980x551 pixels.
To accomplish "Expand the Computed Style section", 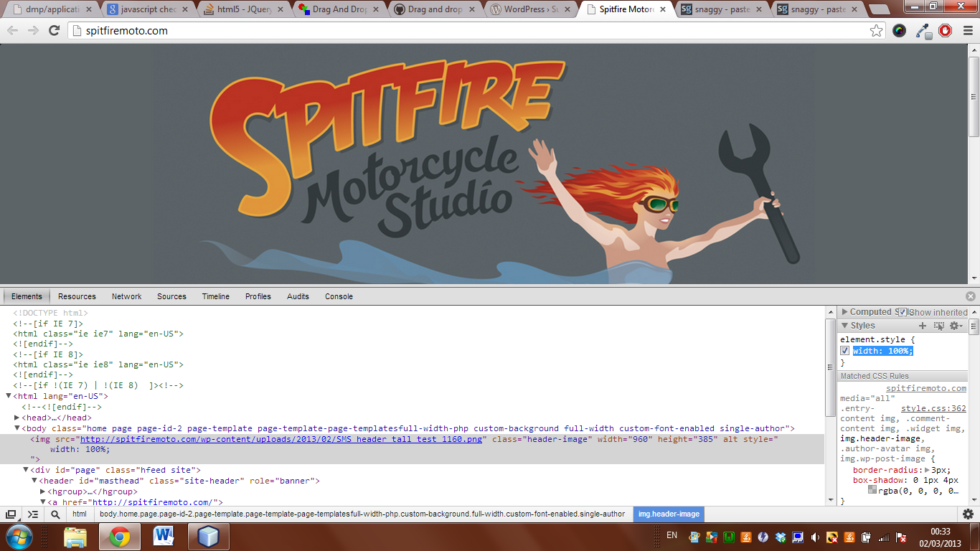I will (x=844, y=312).
